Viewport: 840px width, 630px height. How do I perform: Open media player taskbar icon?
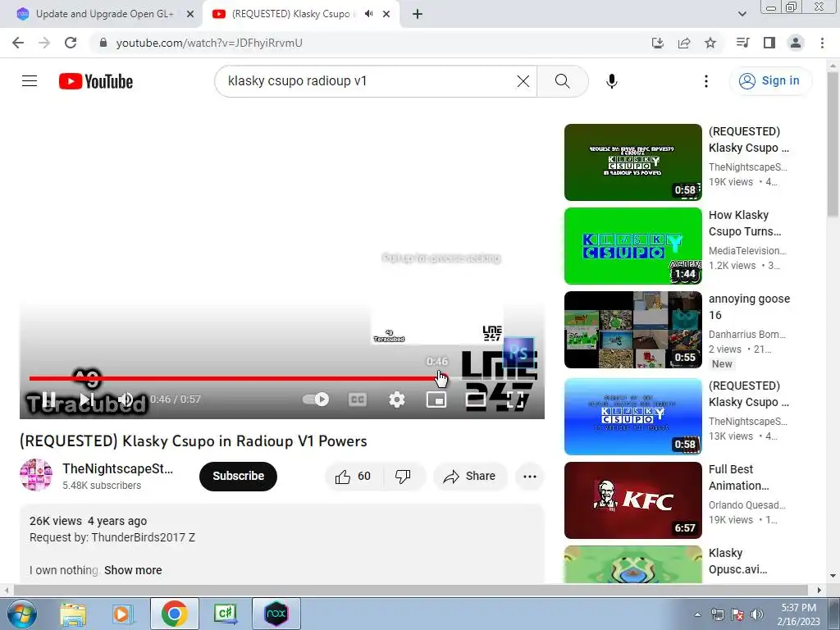[x=123, y=614]
